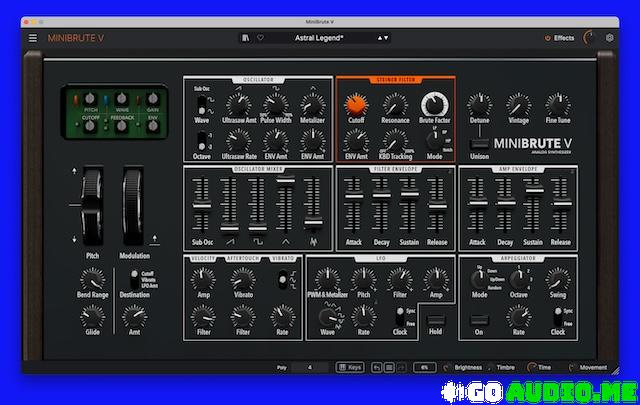This screenshot has width=640, height=405.
Task: Toggle the Unison button
Action: tap(479, 144)
